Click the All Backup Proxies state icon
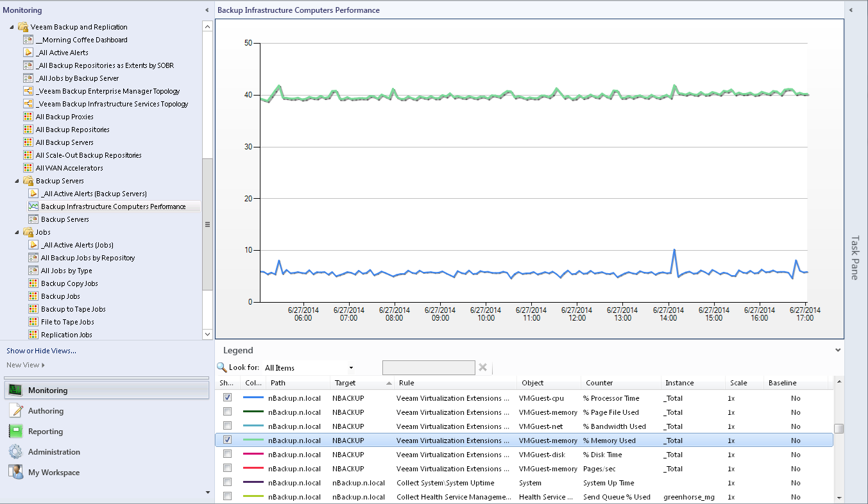This screenshot has width=868, height=504. point(28,117)
